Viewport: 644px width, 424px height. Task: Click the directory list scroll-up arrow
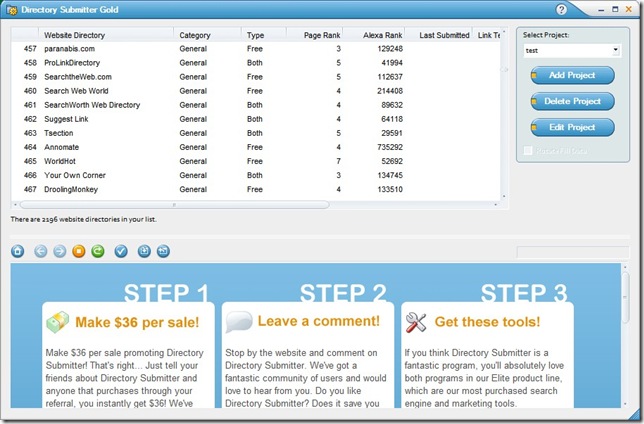tap(504, 32)
